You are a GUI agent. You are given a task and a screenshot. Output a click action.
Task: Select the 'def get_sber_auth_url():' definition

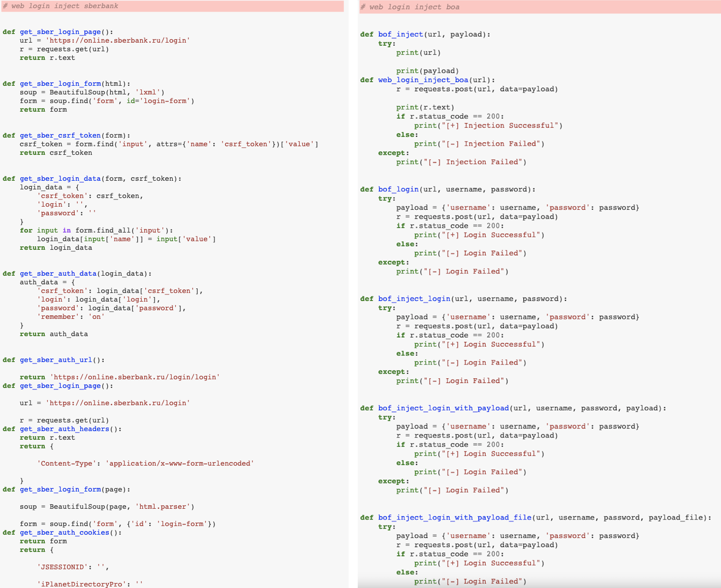(54, 360)
